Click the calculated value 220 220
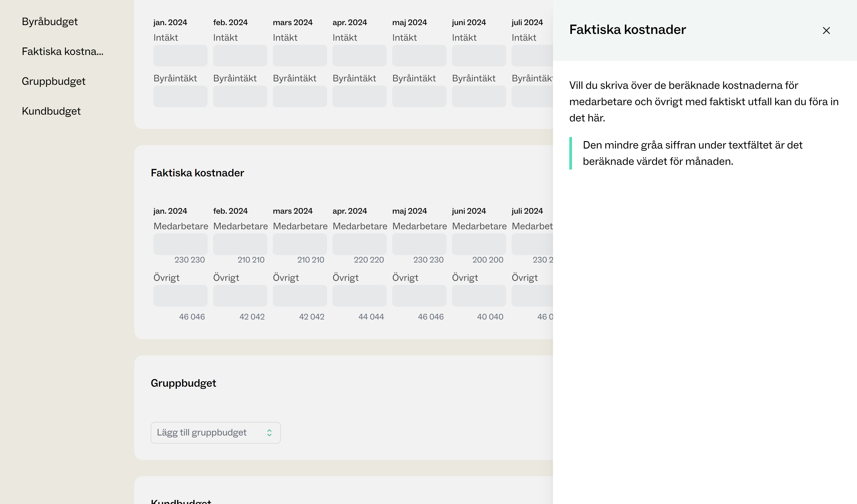Screen dimensions: 857x504 369,260
